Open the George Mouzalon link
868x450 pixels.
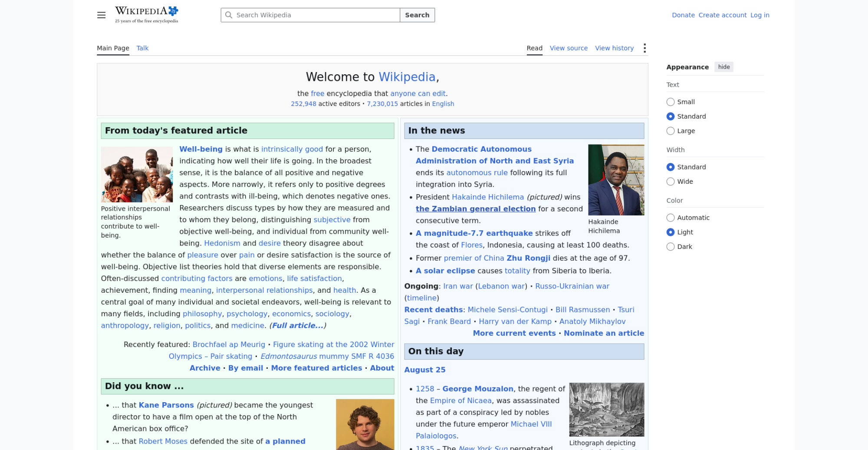[x=478, y=389]
